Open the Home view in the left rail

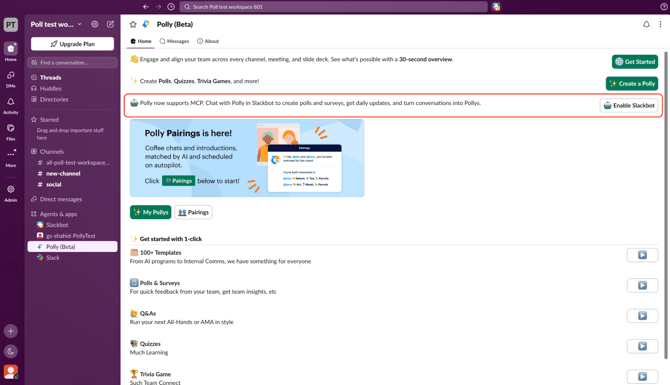click(x=11, y=51)
